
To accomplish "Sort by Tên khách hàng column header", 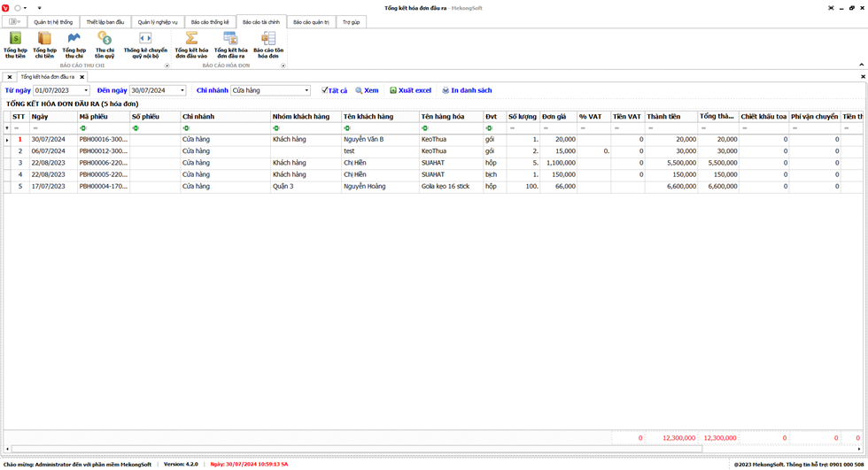I will point(379,117).
